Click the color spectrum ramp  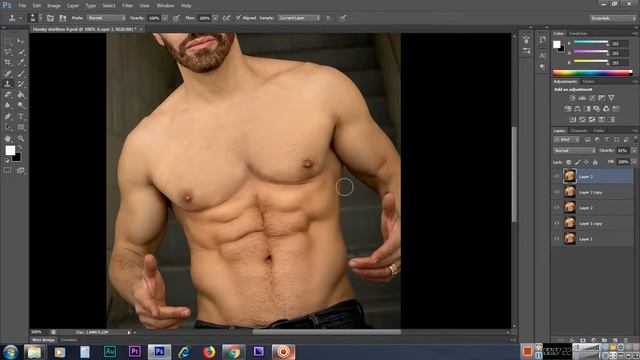click(x=592, y=73)
